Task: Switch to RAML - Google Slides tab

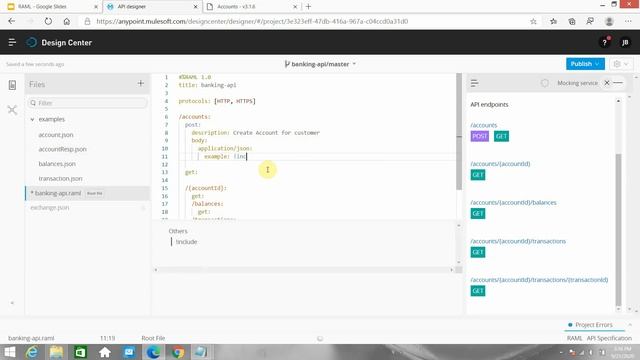Action: point(51,7)
